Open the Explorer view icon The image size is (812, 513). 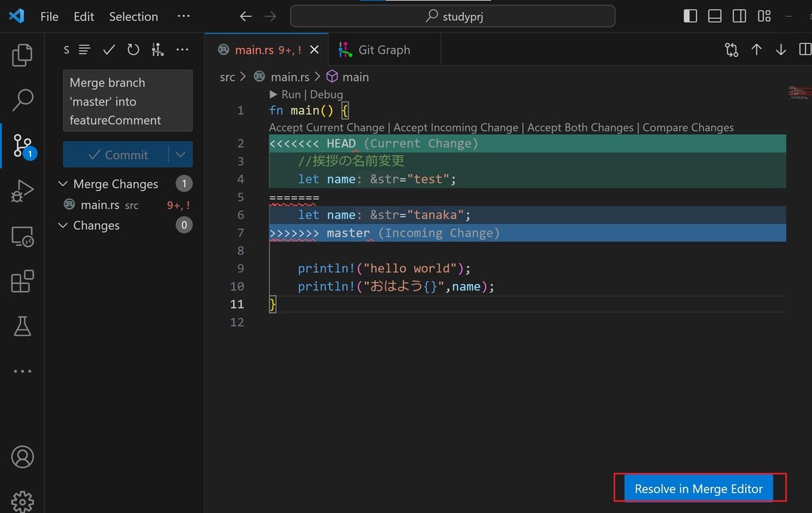(x=22, y=55)
